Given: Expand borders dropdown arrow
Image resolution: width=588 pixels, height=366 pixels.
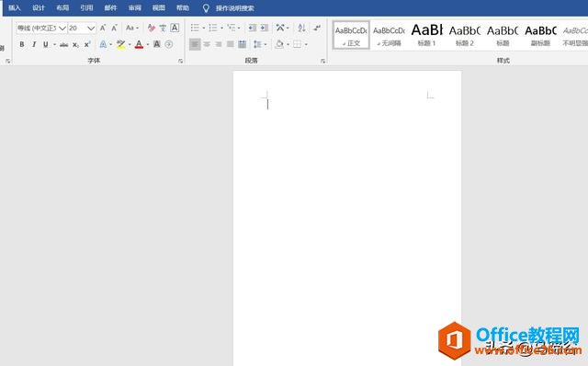Looking at the screenshot, I should tap(306, 45).
